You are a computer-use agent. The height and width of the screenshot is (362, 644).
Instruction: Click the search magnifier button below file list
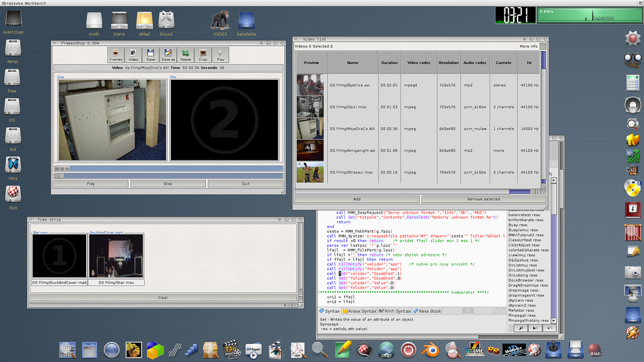point(521,327)
